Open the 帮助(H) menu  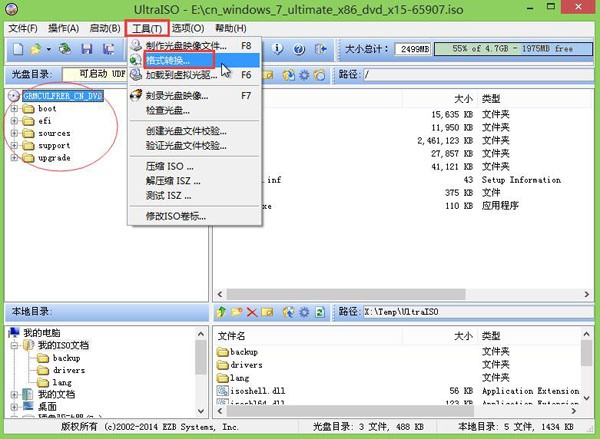tap(230, 28)
